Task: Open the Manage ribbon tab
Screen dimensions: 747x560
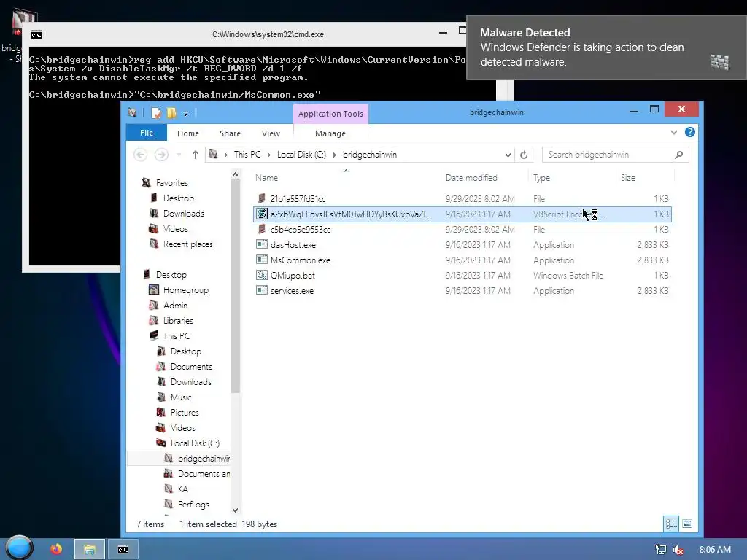Action: (330, 134)
